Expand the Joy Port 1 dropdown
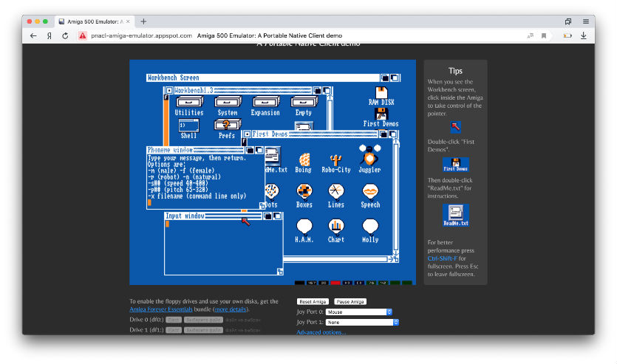The image size is (617, 364). tap(362, 323)
